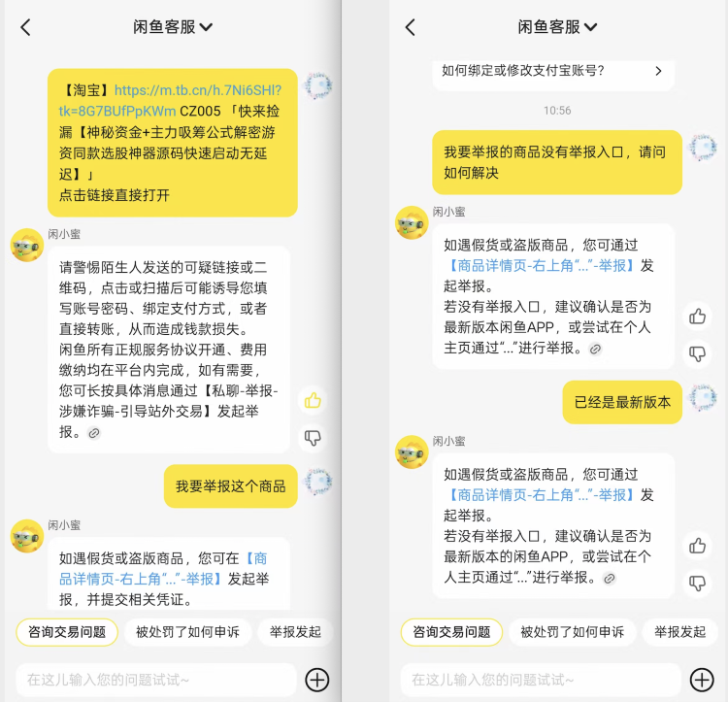Screen dimensions: 728x702
Task: Open link icon after 发起举报 in left reply
Action: 94,433
